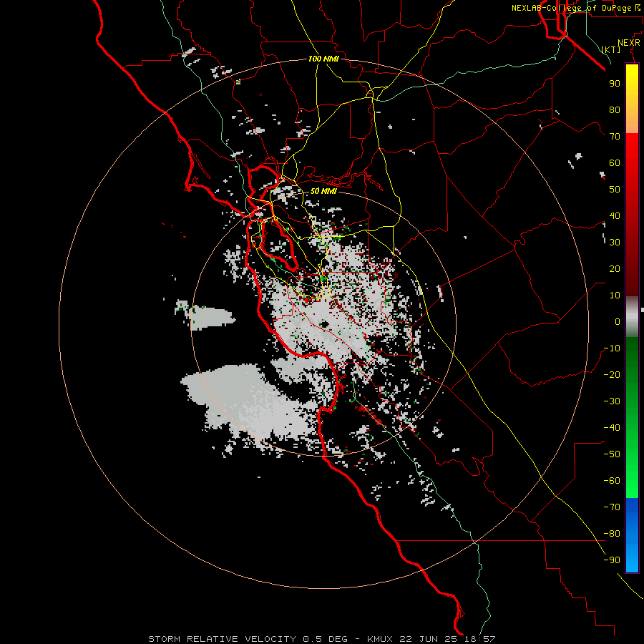This screenshot has width=644, height=644.
Task: Click the 90 value on velocity scale
Action: (615, 84)
